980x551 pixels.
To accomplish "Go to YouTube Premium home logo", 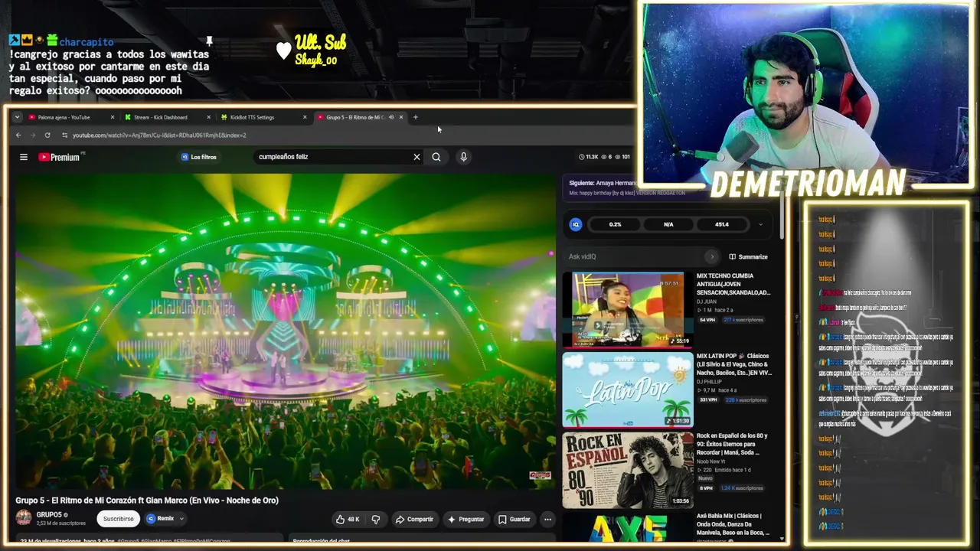I will (x=59, y=157).
